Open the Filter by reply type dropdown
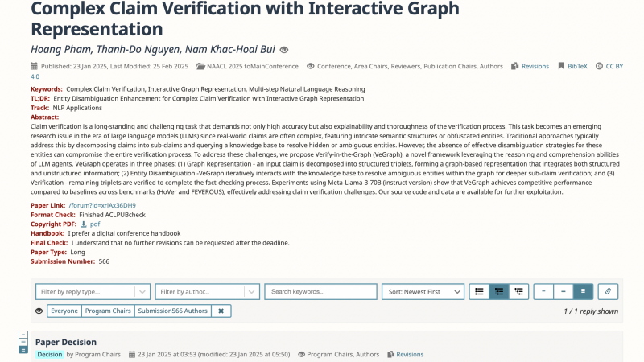This screenshot has width=644, height=362. (x=93, y=292)
